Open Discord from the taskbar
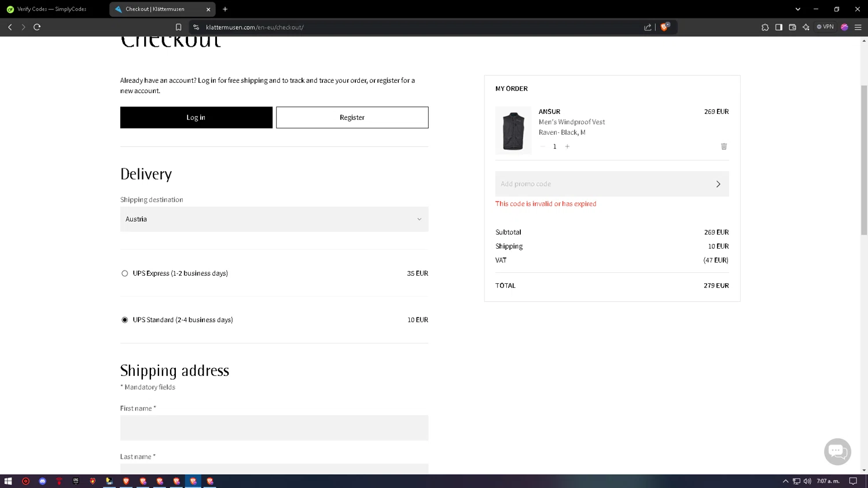Screen dimensions: 868x488 click(42, 481)
